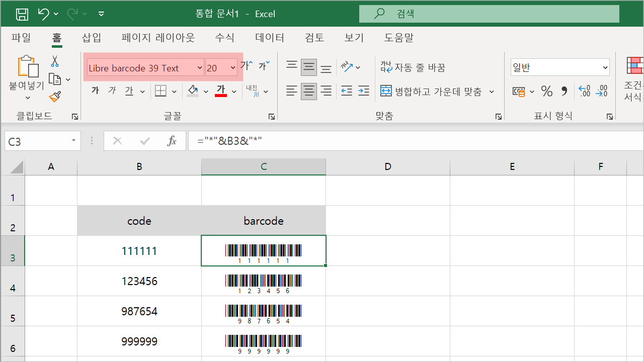Screen dimensions: 644x362
Task: Decrease decimal places
Action: tap(602, 91)
